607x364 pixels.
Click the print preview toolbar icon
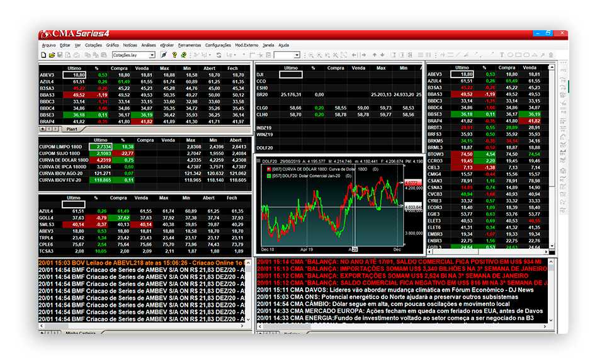[x=68, y=55]
